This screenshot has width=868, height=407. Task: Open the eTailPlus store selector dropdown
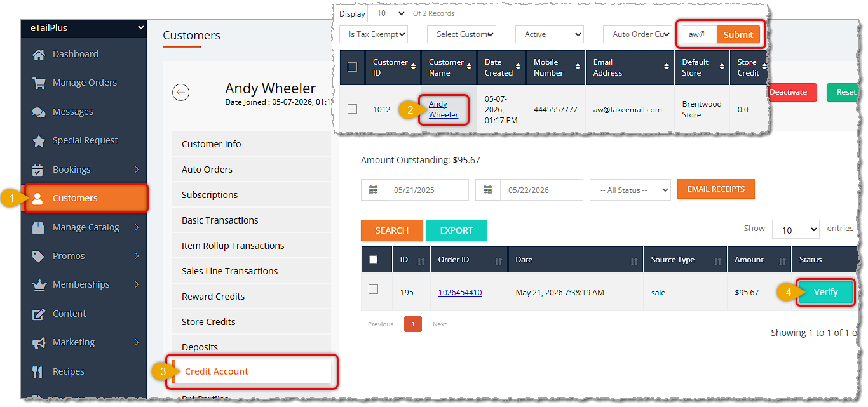click(83, 28)
